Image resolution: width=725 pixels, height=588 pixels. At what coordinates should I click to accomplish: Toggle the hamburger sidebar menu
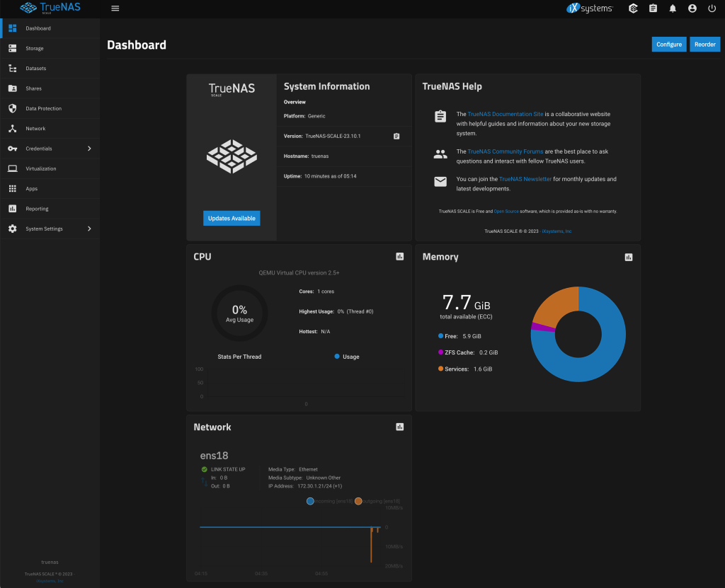[x=115, y=8]
